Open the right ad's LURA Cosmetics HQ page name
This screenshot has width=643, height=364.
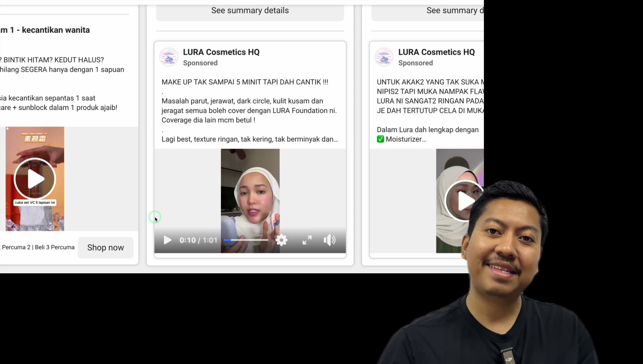[x=436, y=52]
